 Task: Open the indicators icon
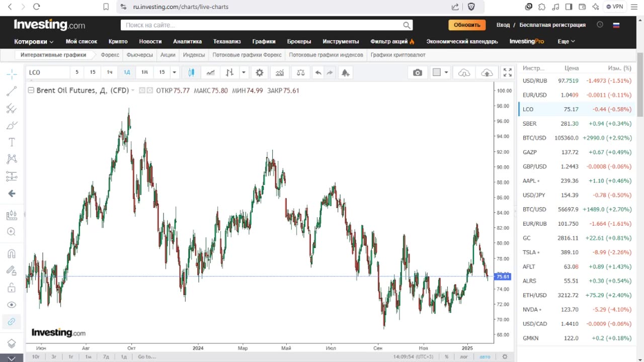click(x=280, y=72)
